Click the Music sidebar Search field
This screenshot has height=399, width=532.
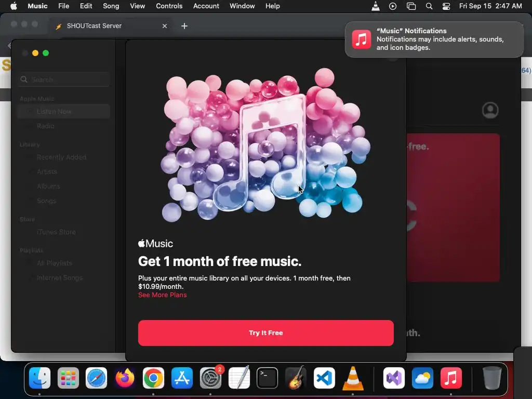(64, 79)
